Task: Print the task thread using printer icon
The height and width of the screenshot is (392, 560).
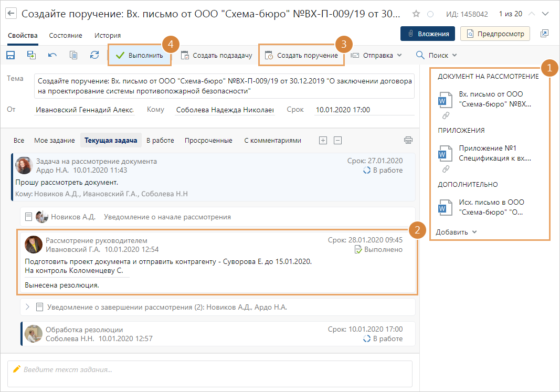Action: [x=408, y=140]
